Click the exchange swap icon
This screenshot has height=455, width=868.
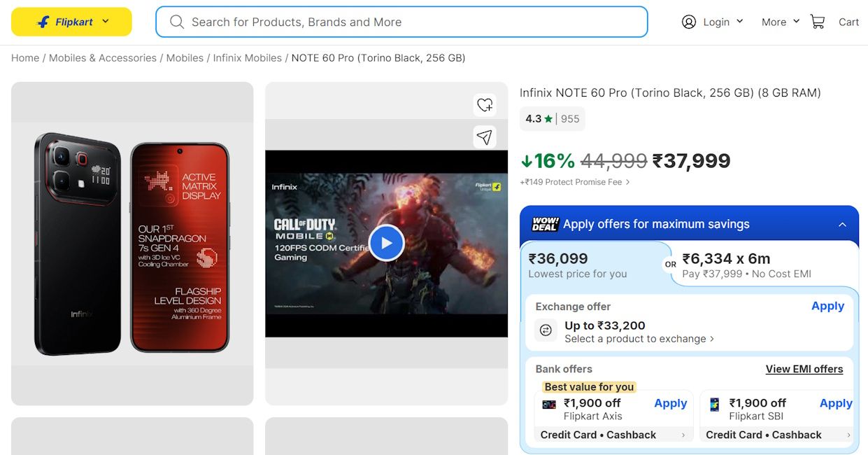546,330
